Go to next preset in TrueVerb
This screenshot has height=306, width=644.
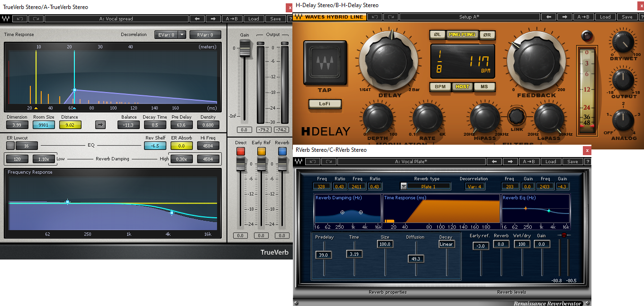(x=213, y=19)
